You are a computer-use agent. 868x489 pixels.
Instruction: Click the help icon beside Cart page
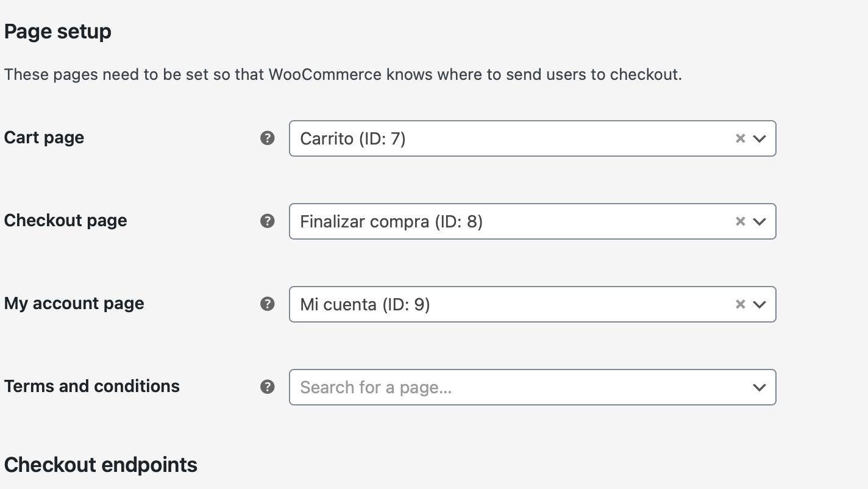pyautogui.click(x=267, y=138)
